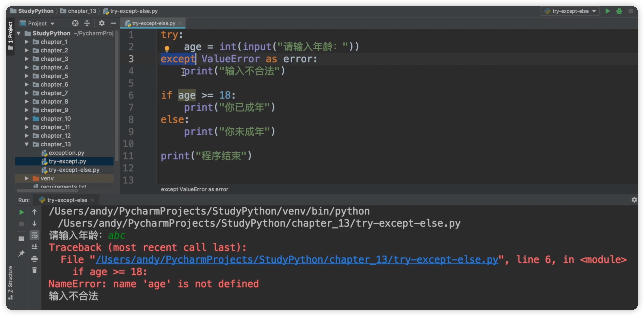Viewport: 644px width, 316px height.
Task: Click the up arrow in Run panel
Action: pos(35,212)
